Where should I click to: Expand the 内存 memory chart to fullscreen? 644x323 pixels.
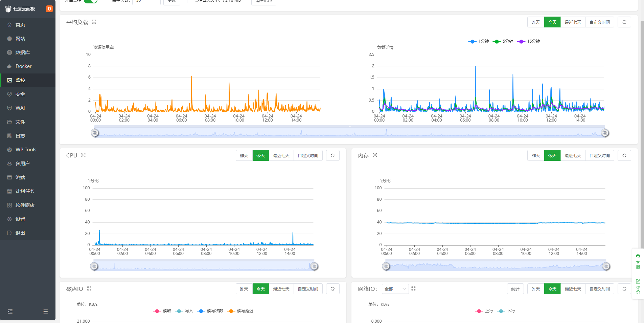coord(375,155)
